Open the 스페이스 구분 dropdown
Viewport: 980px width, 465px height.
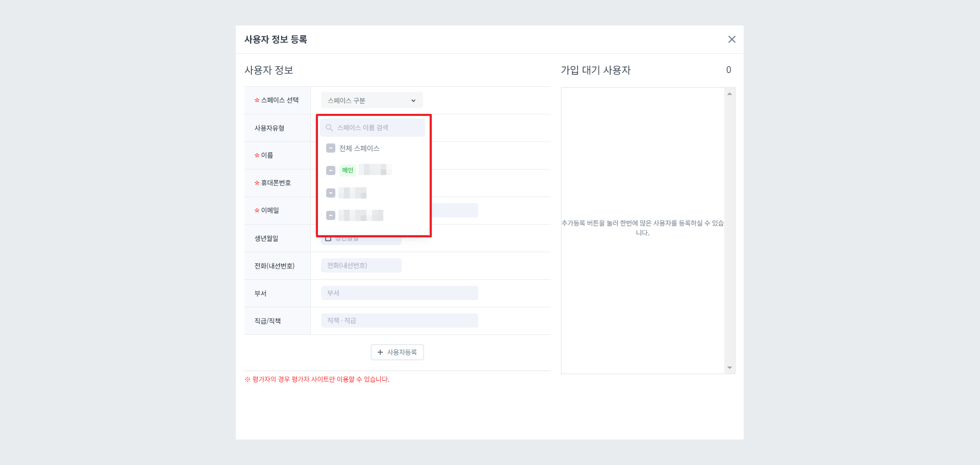[372, 100]
